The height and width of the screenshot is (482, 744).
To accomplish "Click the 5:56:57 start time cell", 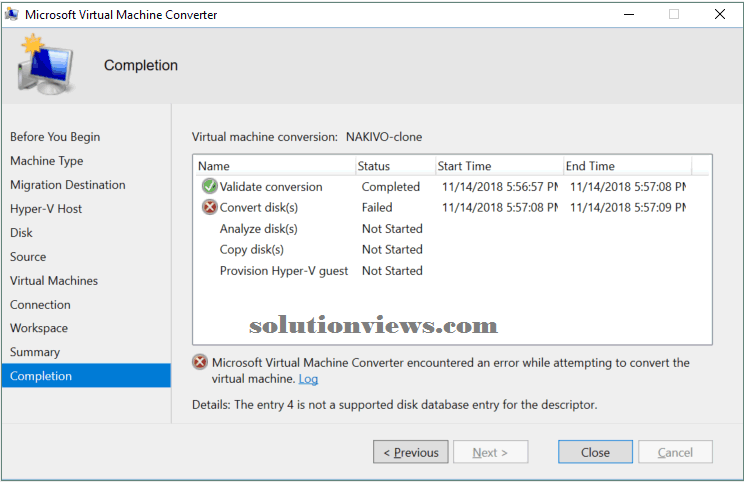I will (500, 187).
